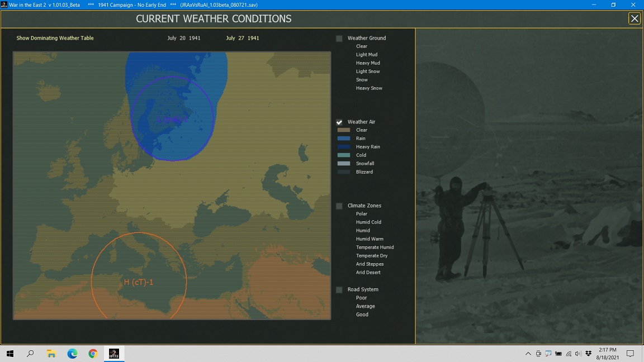The height and width of the screenshot is (362, 644).
Task: Click the Clear swatch under Weather Air
Action: coord(344,130)
